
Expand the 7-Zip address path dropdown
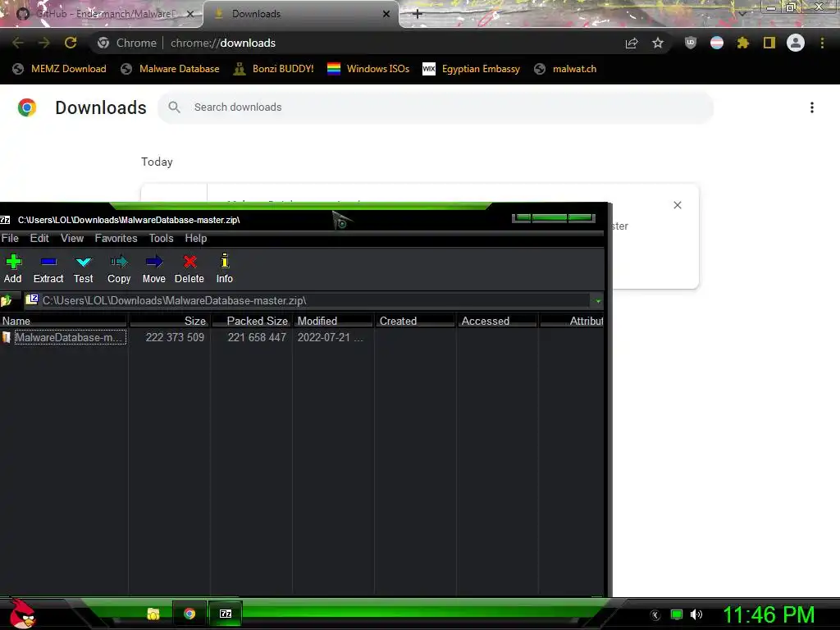[598, 301]
